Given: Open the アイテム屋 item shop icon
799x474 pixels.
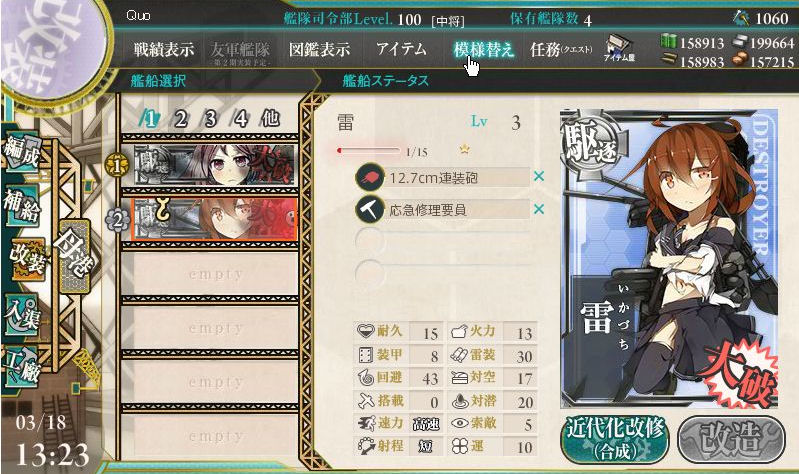Looking at the screenshot, I should (619, 49).
